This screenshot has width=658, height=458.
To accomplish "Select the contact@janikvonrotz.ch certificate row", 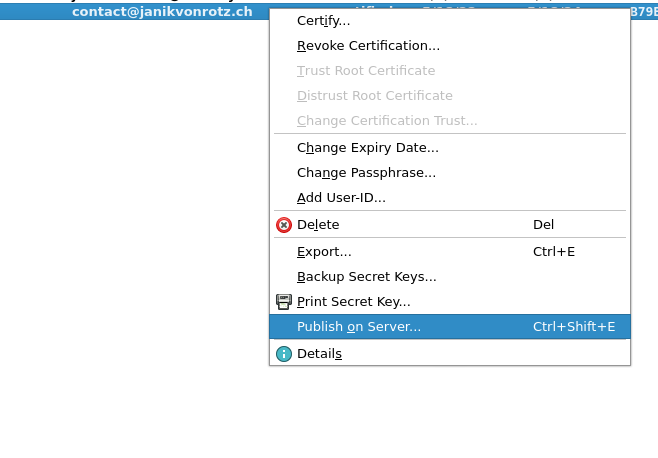I will pyautogui.click(x=162, y=12).
